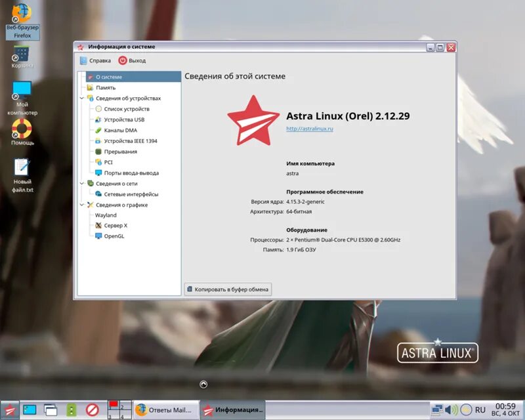Click the Память folder icon

click(90, 87)
